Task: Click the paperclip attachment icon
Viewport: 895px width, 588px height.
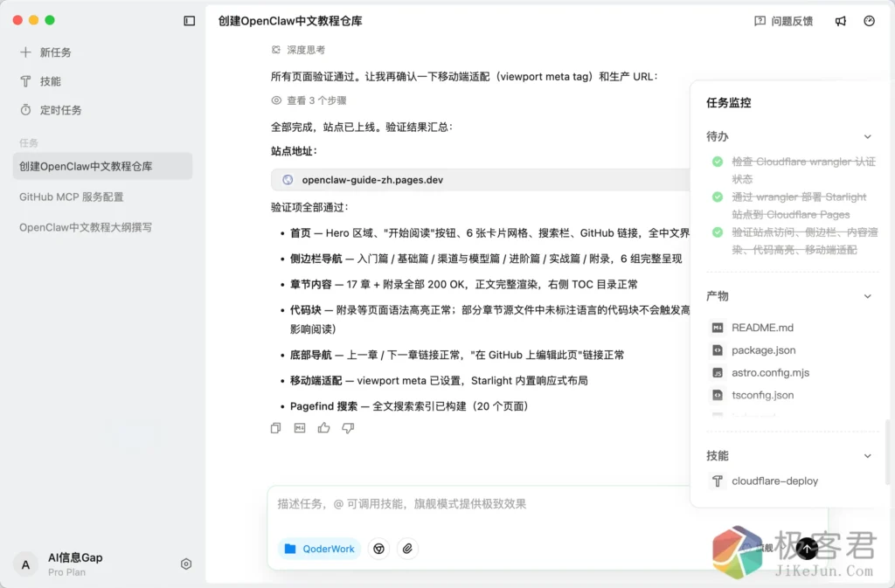Action: (407, 549)
